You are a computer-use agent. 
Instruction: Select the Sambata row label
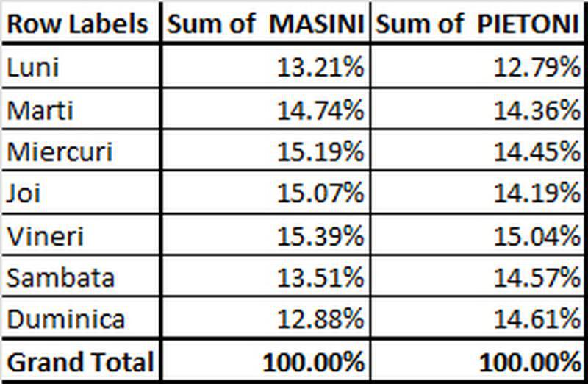tap(81, 277)
